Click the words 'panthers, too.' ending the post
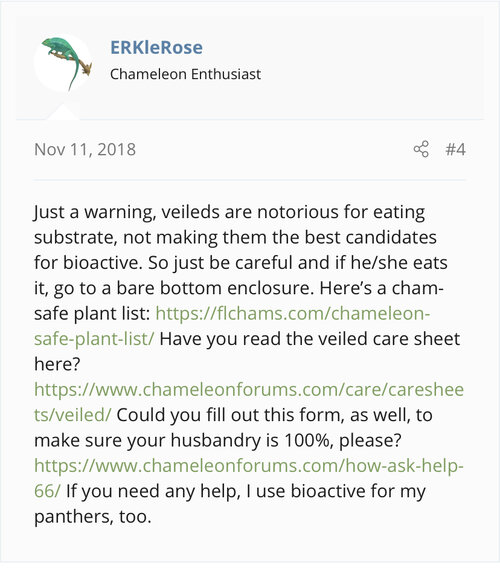This screenshot has width=500, height=574. tap(93, 517)
